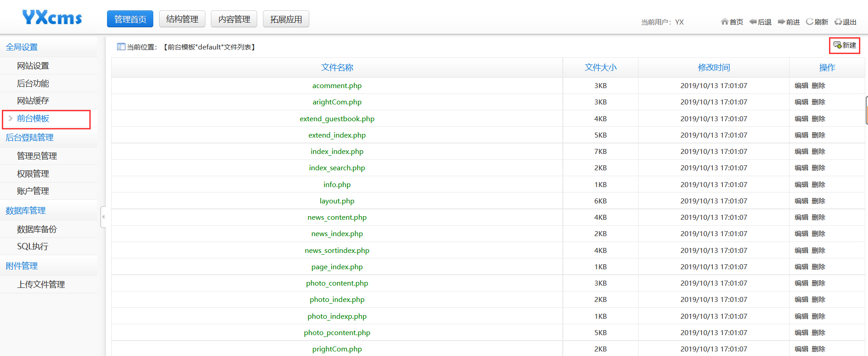The height and width of the screenshot is (356, 868).
Task: Click the 后退 back arrow icon
Action: [753, 21]
